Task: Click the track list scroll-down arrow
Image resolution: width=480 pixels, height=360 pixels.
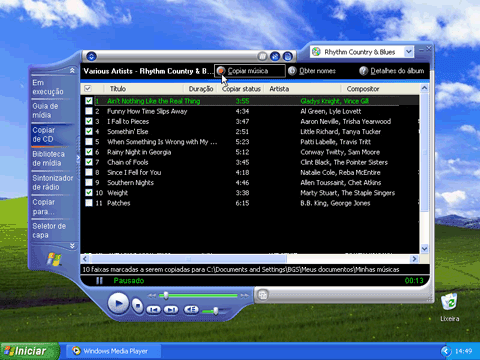Action: pos(424,249)
